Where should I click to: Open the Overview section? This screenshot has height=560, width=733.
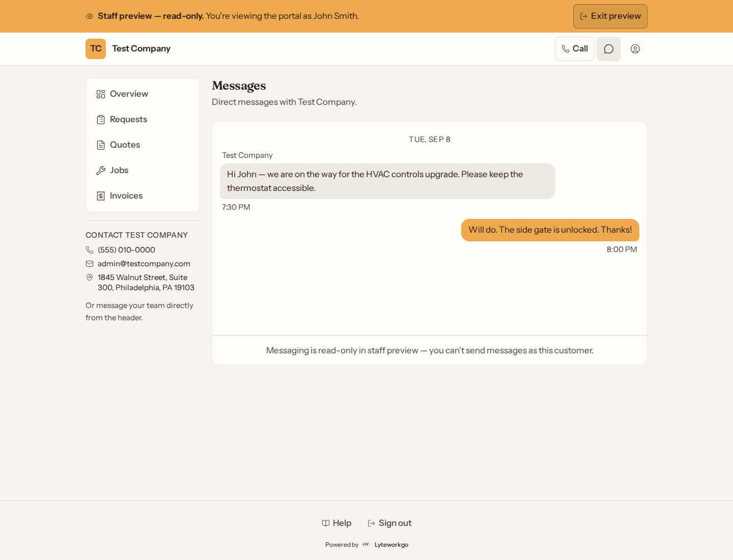143,94
